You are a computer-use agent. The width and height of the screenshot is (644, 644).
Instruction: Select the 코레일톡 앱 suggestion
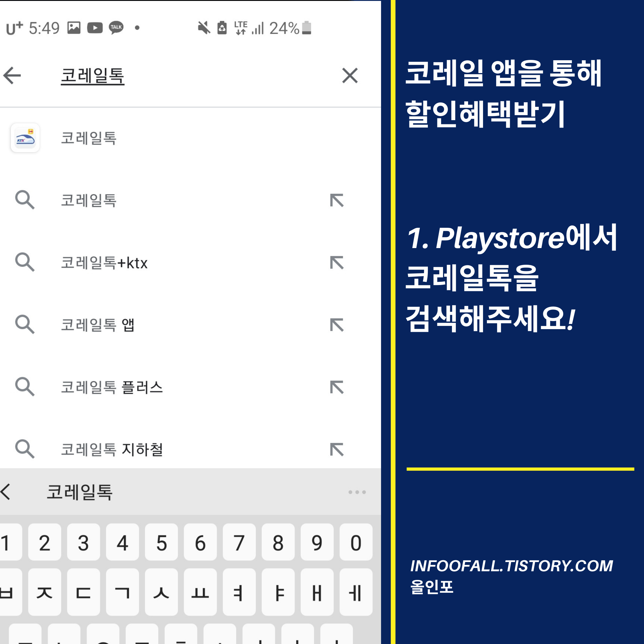[98, 325]
